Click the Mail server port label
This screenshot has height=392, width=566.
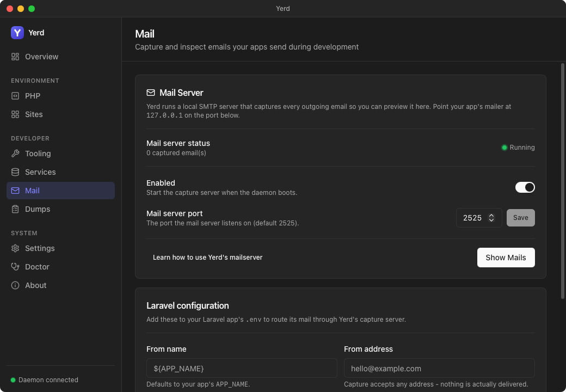[x=174, y=213]
